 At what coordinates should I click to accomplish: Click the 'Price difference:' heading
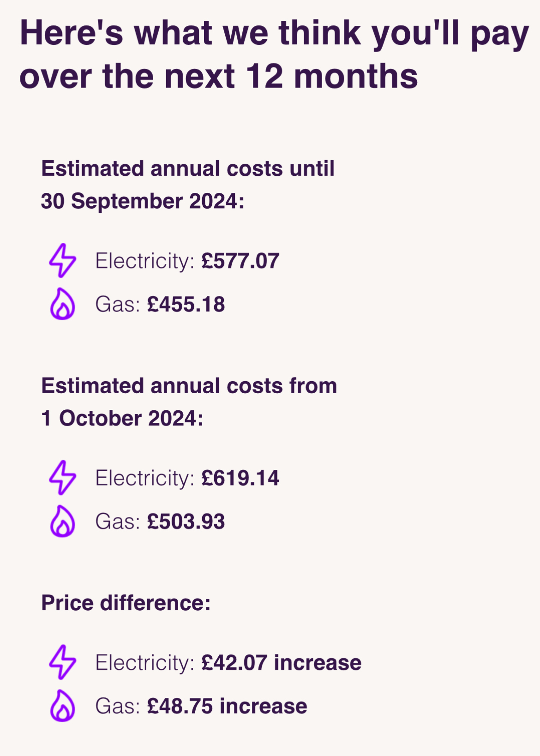pyautogui.click(x=126, y=603)
